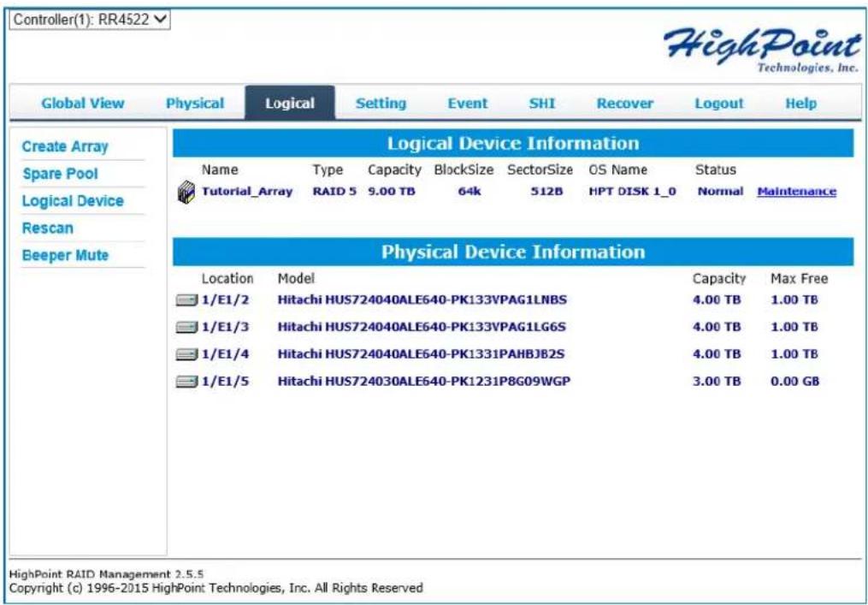Click the Normal status value
The height and width of the screenshot is (605, 868).
(x=720, y=192)
